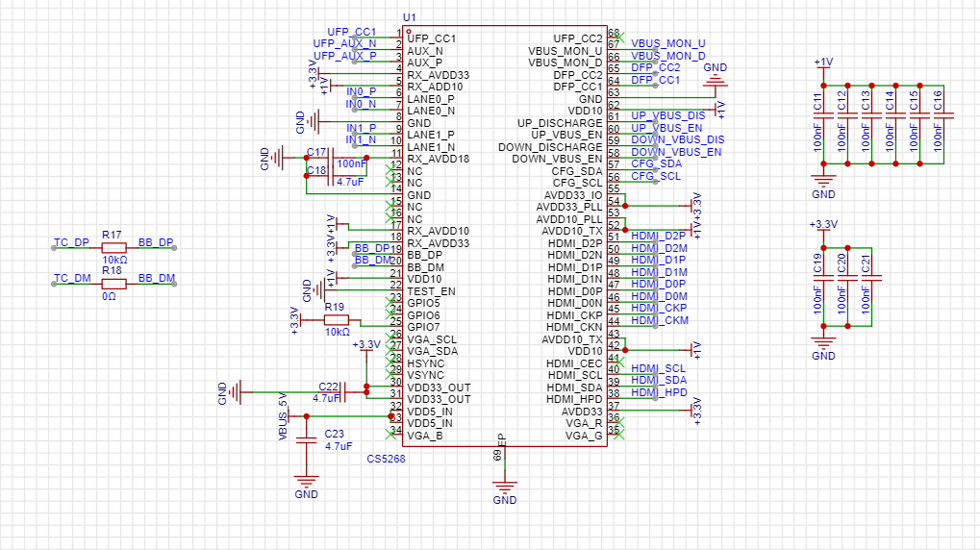Click the IN1_N net label

[362, 140]
